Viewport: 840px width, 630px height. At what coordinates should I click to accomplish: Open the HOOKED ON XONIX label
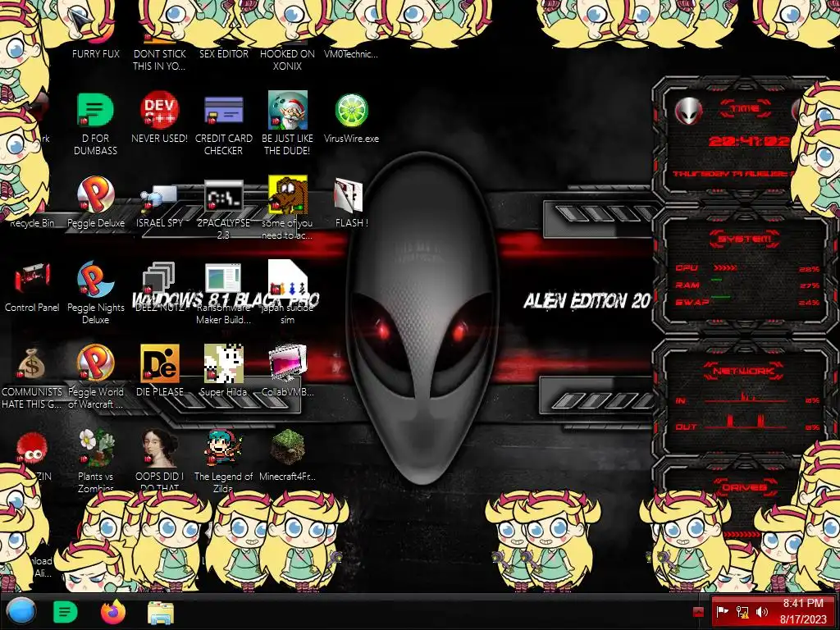(287, 60)
